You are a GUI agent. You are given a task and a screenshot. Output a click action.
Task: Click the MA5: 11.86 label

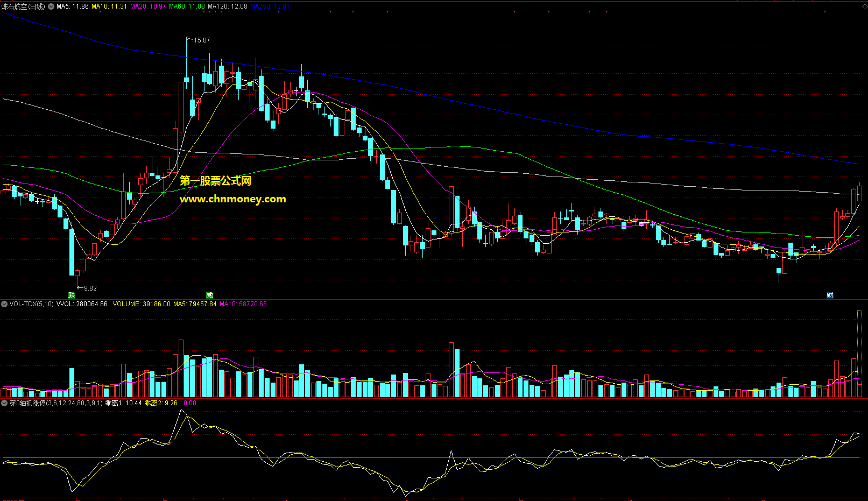73,6
